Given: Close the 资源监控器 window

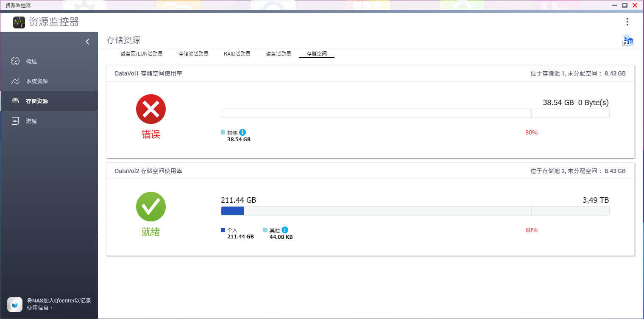Looking at the screenshot, I should [x=635, y=5].
